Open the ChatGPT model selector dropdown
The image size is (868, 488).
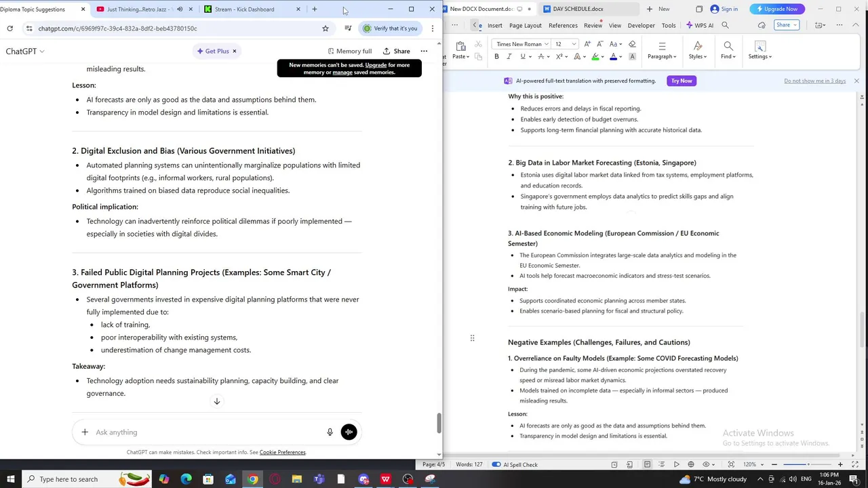tap(25, 51)
